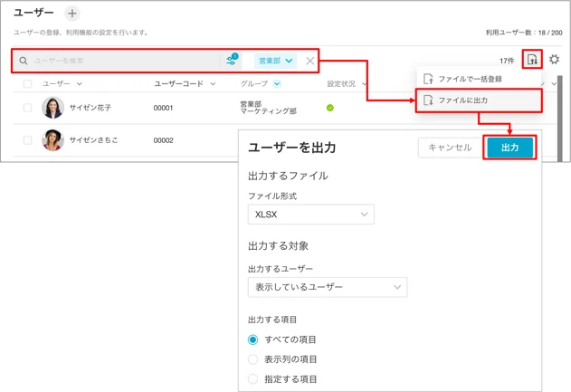Select the すべての項目 radio button
The image size is (571, 392).
click(x=252, y=339)
